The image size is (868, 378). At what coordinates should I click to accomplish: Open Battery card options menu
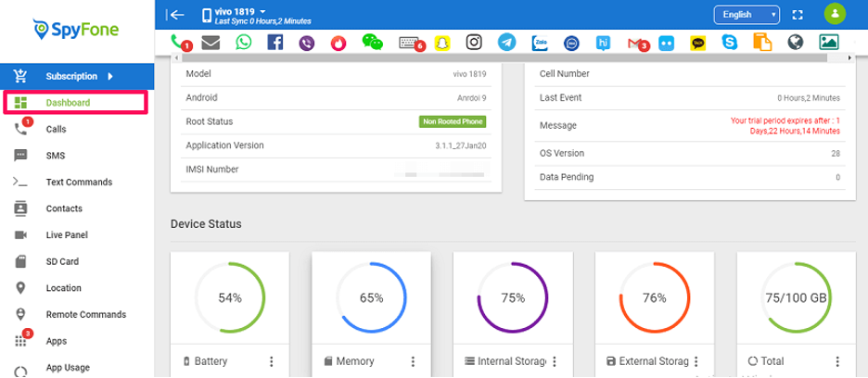pyautogui.click(x=271, y=361)
